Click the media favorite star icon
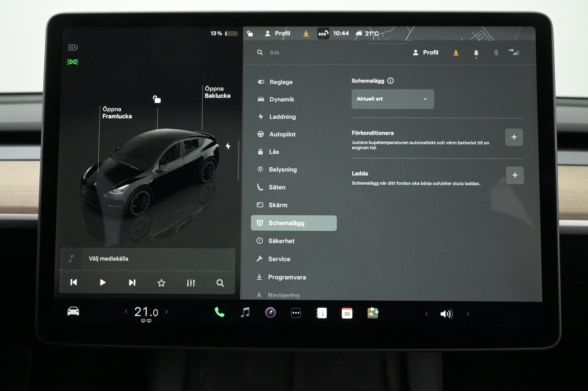 (x=161, y=283)
